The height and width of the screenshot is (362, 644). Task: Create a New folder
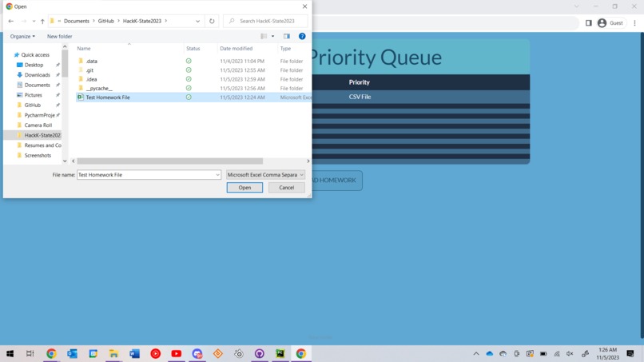coord(60,36)
